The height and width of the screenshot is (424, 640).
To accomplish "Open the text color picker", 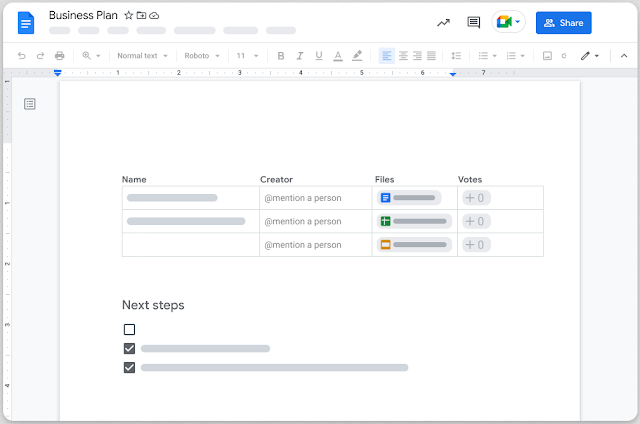I will coord(338,55).
